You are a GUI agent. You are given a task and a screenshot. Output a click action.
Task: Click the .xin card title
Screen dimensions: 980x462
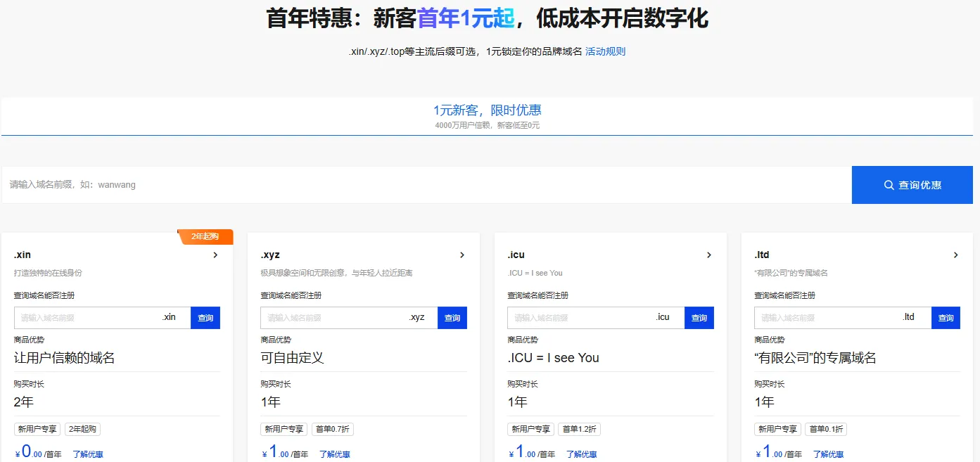tap(23, 255)
